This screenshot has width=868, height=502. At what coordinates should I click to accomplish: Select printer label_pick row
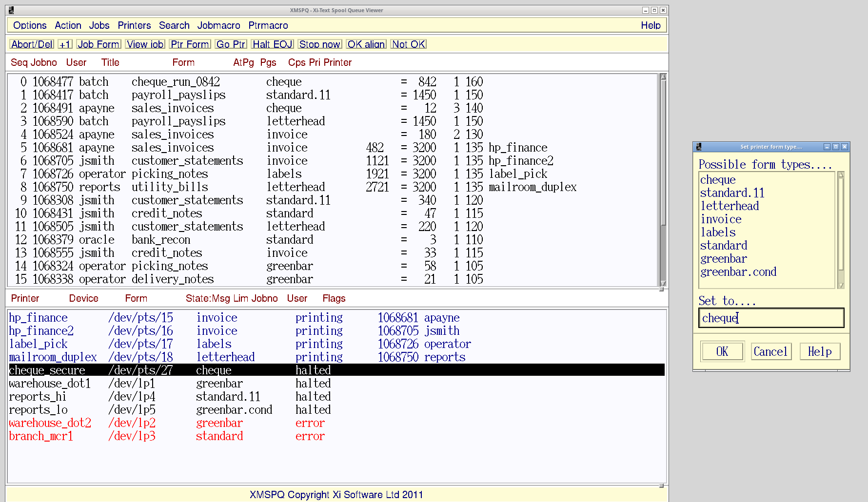(336, 344)
